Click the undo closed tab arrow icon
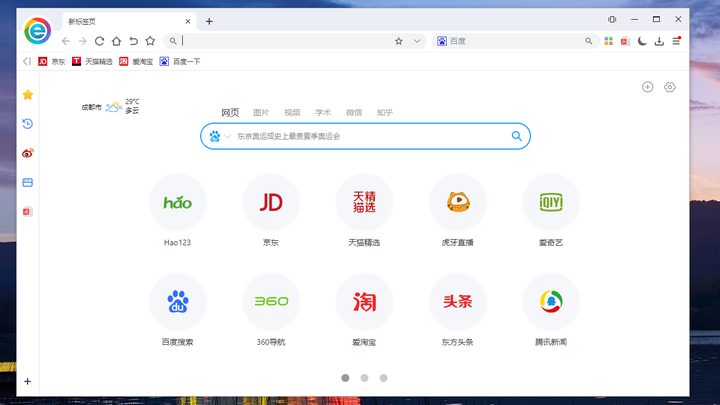 coord(133,41)
